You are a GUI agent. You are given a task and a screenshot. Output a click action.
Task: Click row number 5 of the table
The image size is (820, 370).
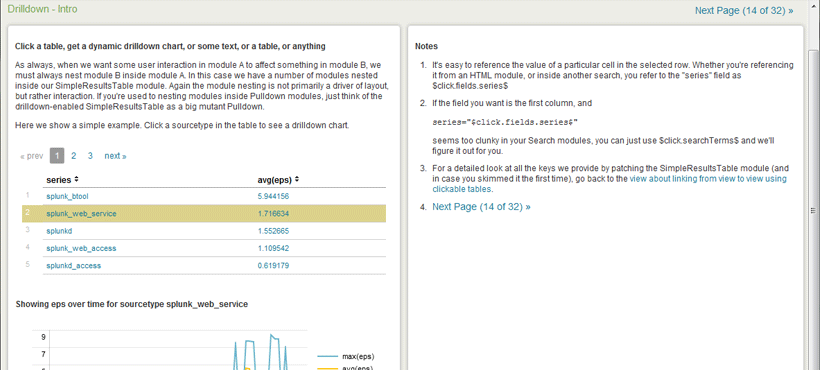point(27,264)
